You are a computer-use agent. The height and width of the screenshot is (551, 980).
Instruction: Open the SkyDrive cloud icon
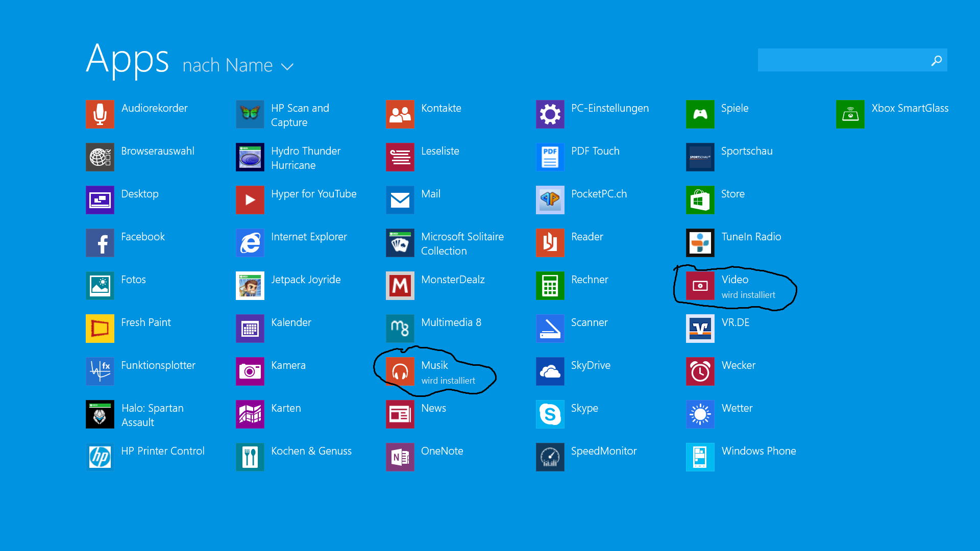[550, 371]
